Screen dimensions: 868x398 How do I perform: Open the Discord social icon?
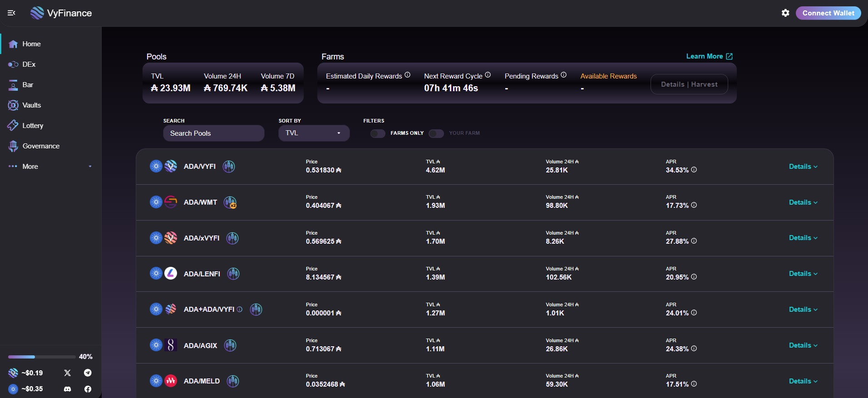point(68,389)
